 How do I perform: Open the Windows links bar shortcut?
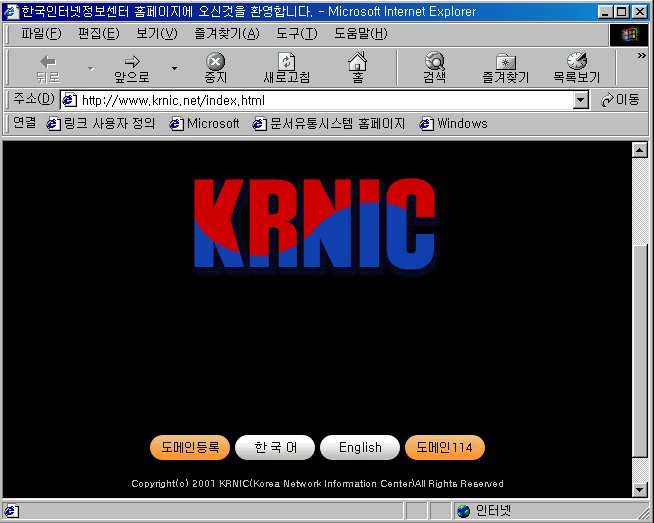pyautogui.click(x=453, y=123)
